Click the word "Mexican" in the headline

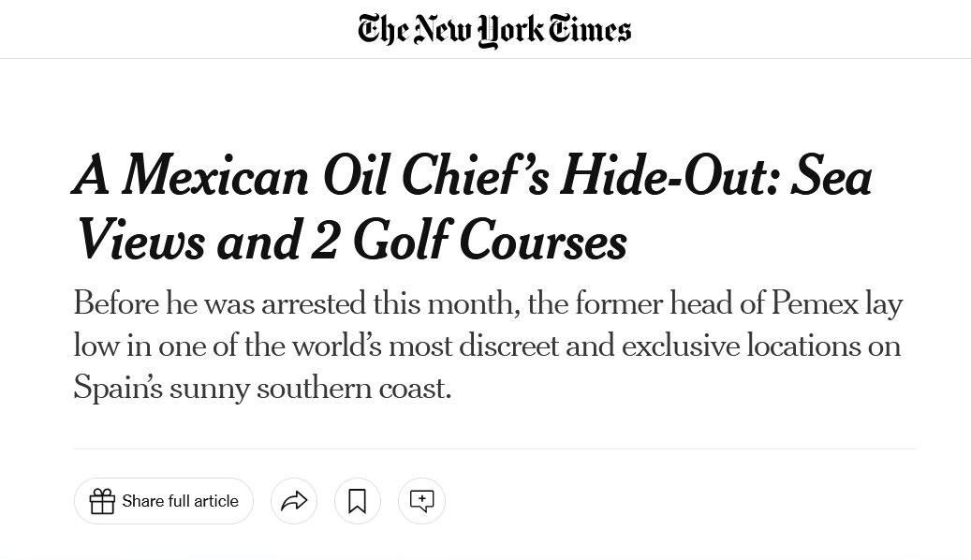point(215,176)
